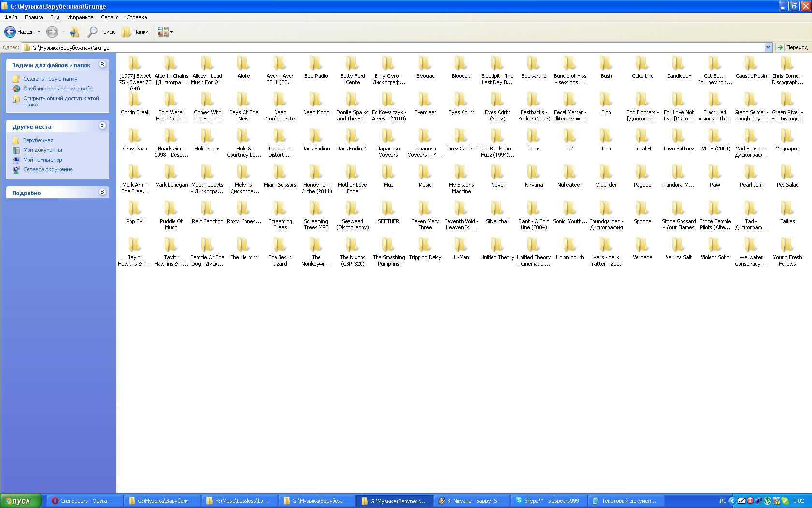
Task: Open the Сервис menu
Action: (110, 17)
